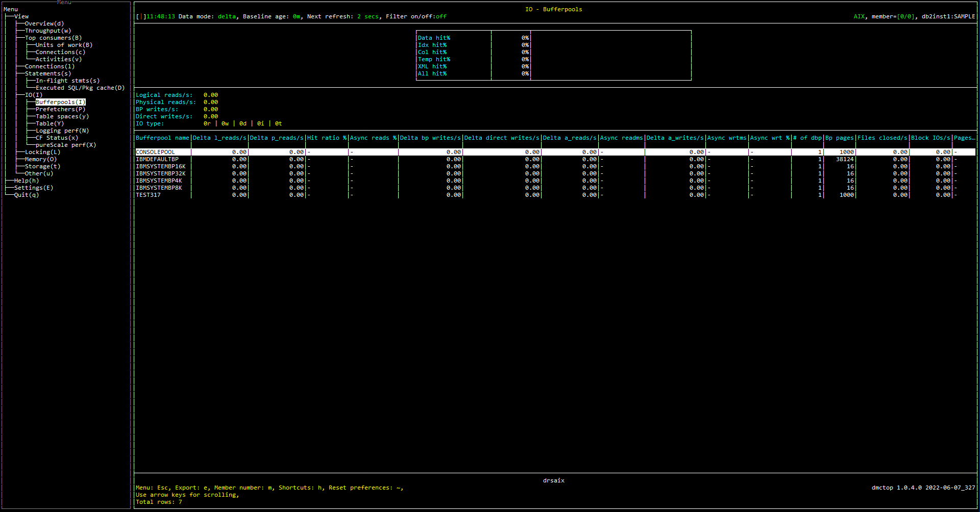The height and width of the screenshot is (512, 980).
Task: Select the CONSOLEPOOL bufferpool row
Action: 155,152
